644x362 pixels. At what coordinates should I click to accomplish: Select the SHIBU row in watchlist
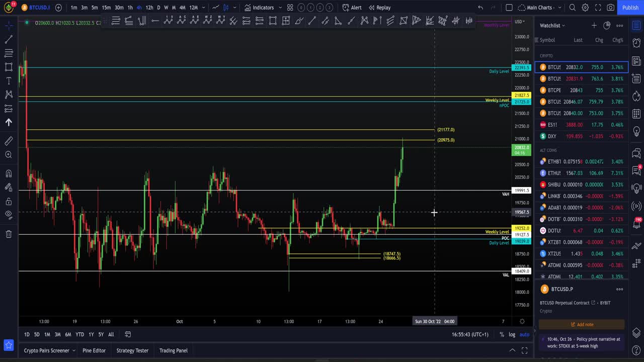[x=582, y=185]
